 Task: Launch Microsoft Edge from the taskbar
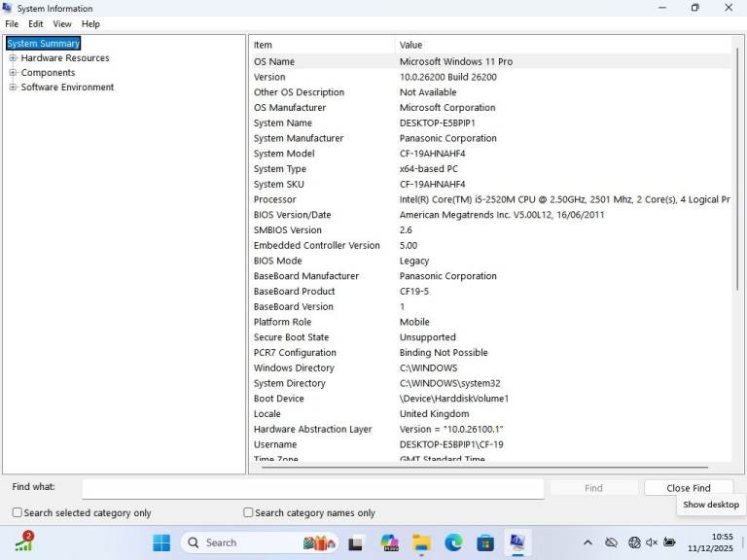(x=453, y=542)
